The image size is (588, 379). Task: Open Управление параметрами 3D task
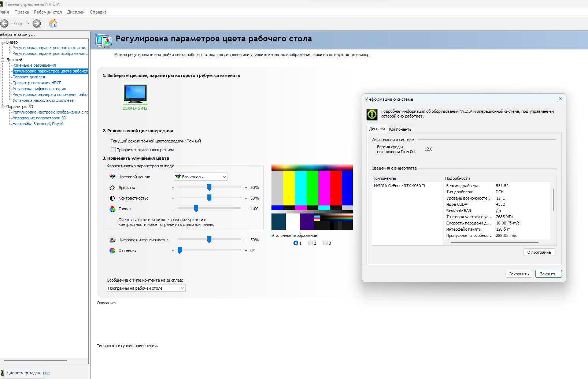click(x=39, y=118)
